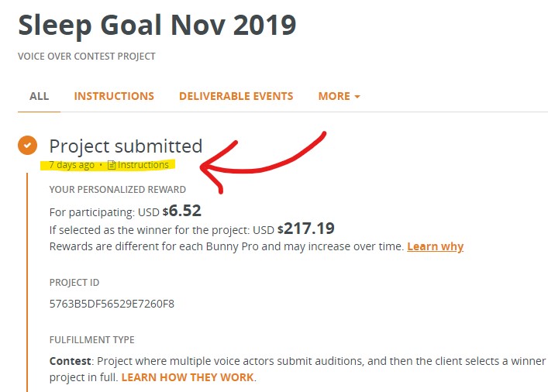Click the FULFILLMENT TYPE section label
This screenshot has width=548, height=392.
tap(91, 339)
